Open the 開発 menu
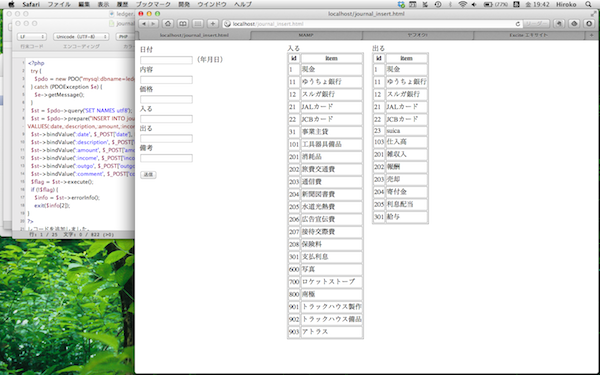Screen dimensions: 600x375 [x=184, y=5]
